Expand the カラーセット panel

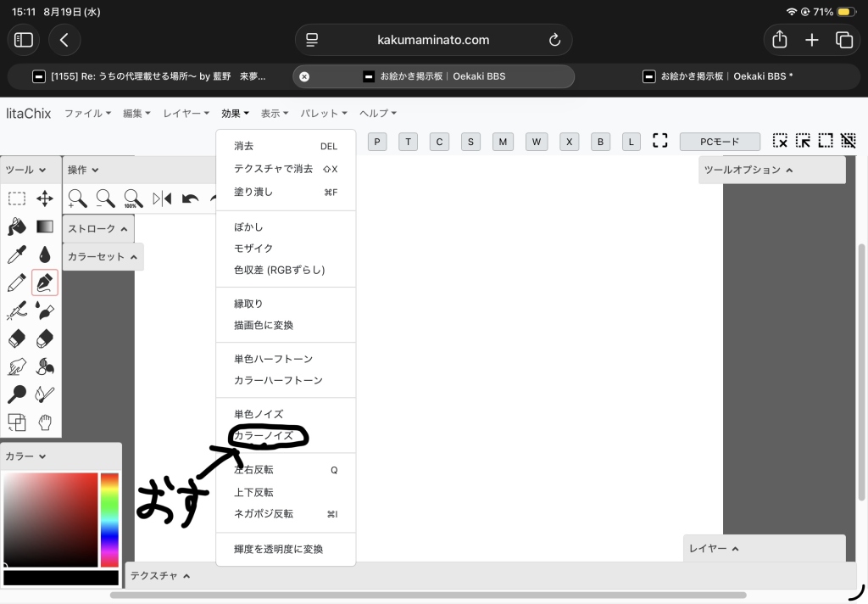[x=103, y=256]
